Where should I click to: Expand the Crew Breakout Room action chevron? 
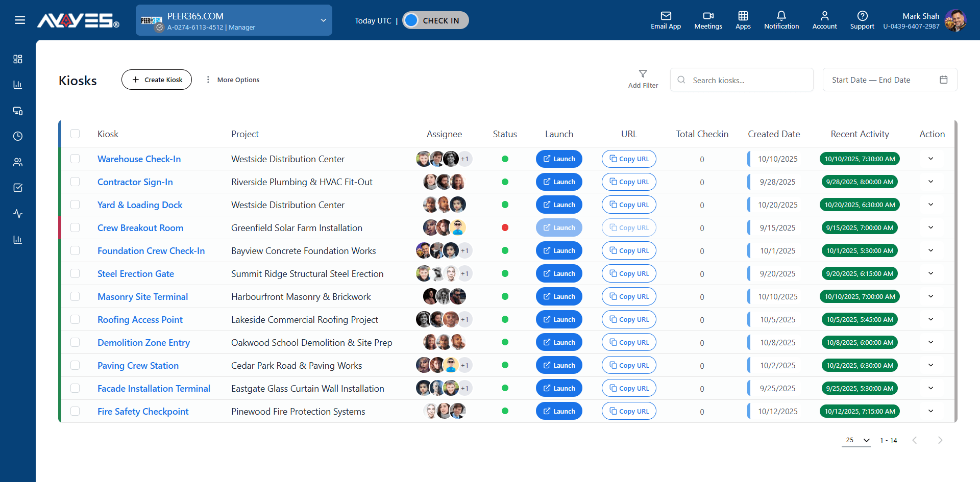click(931, 227)
